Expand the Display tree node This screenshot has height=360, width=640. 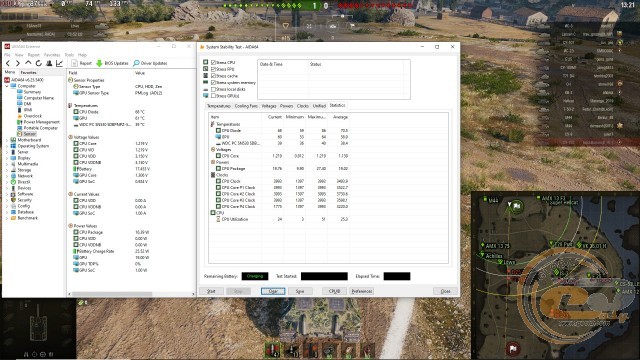(7, 158)
